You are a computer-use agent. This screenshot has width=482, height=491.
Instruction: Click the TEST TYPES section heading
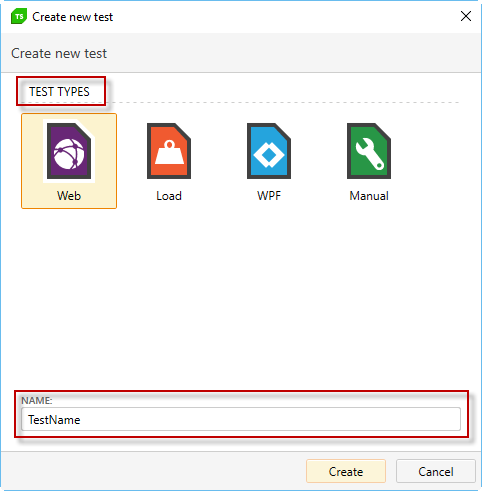(59, 92)
